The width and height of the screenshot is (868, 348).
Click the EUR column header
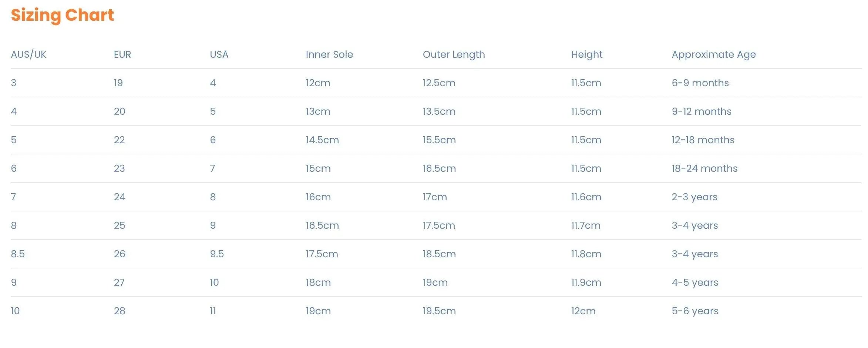pos(122,54)
